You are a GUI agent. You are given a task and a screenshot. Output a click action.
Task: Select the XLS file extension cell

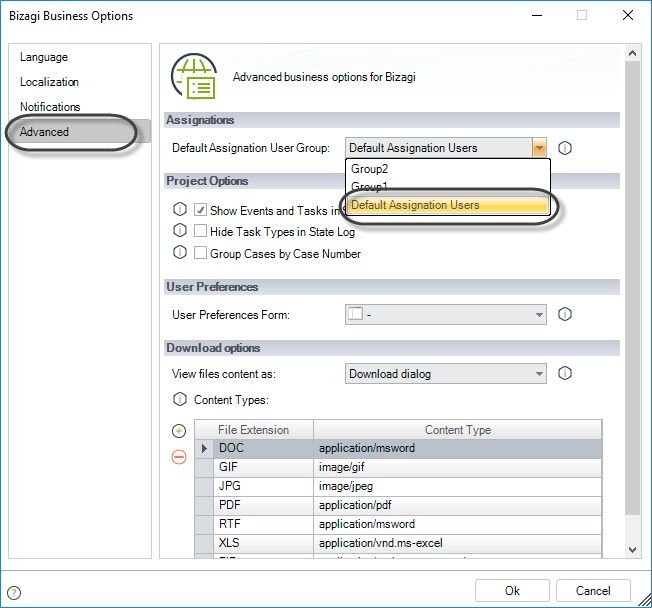tap(263, 543)
